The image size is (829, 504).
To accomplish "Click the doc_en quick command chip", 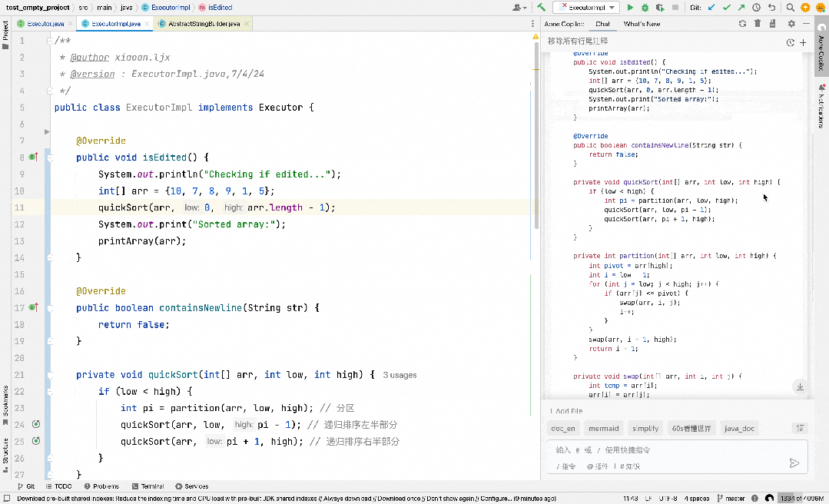I will pyautogui.click(x=562, y=429).
